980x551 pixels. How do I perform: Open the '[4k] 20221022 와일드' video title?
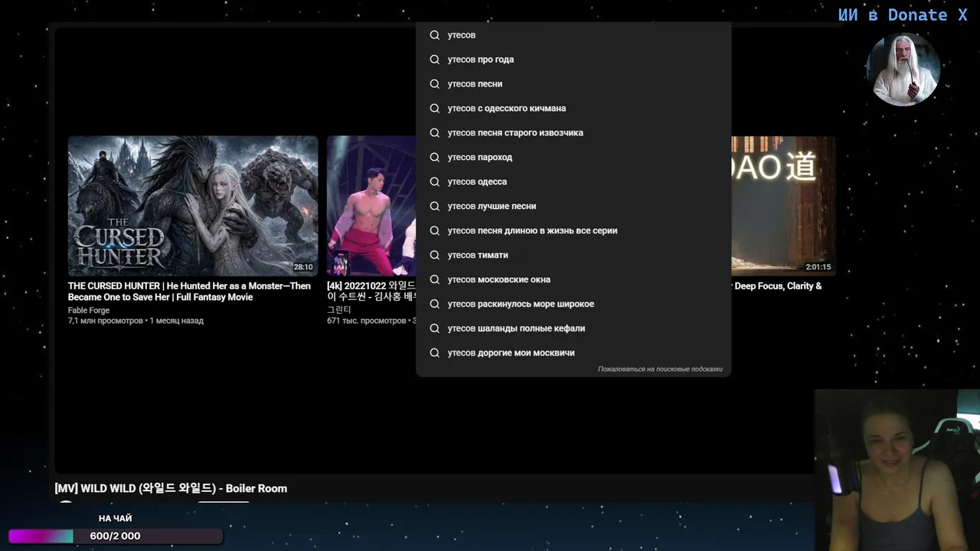point(371,292)
